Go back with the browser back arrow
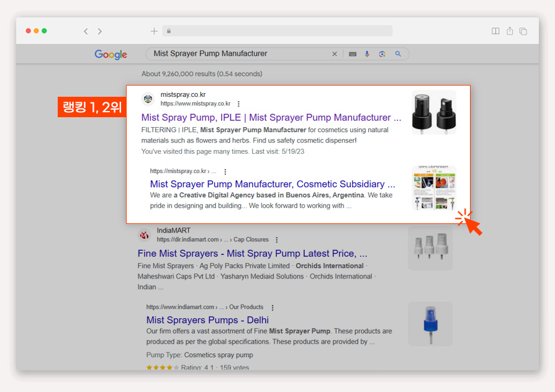 86,32
